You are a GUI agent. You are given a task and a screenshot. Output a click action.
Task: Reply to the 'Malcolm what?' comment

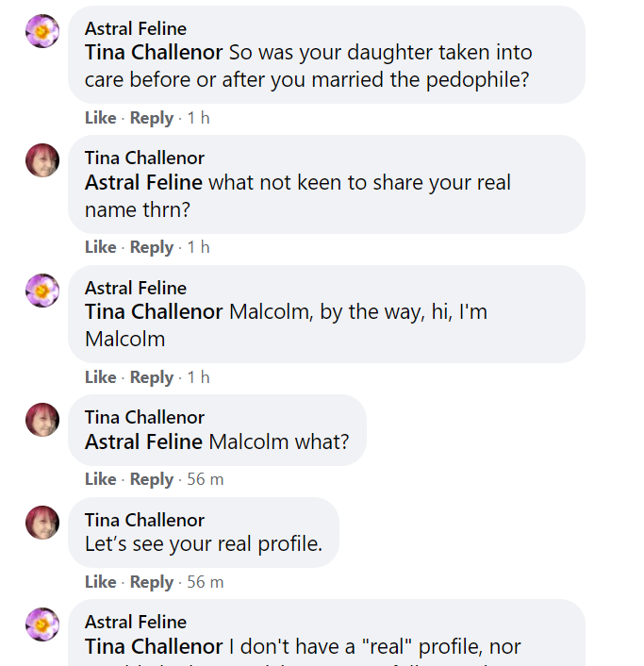pos(152,478)
